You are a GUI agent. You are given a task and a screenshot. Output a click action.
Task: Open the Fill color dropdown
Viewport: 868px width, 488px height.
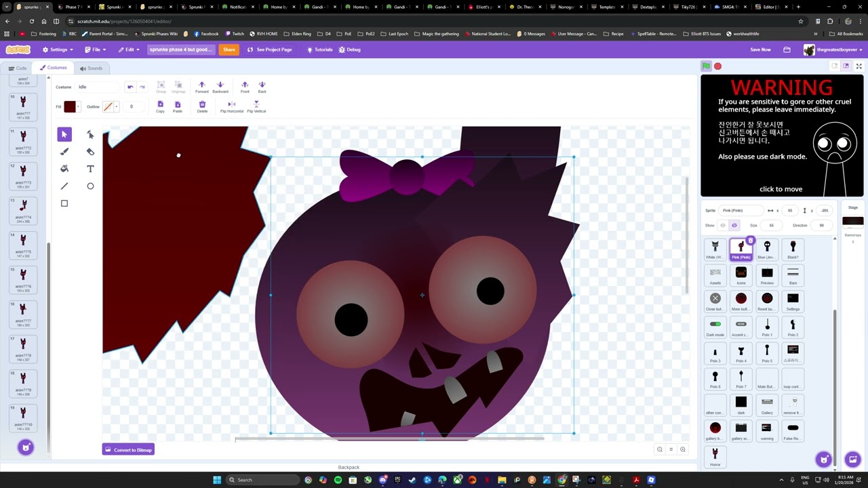coord(78,106)
